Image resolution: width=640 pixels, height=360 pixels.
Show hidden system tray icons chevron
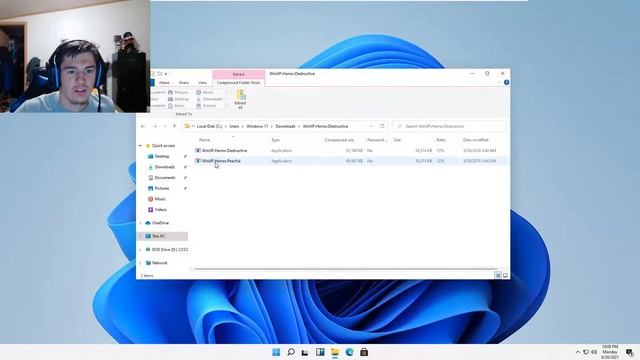pyautogui.click(x=578, y=352)
